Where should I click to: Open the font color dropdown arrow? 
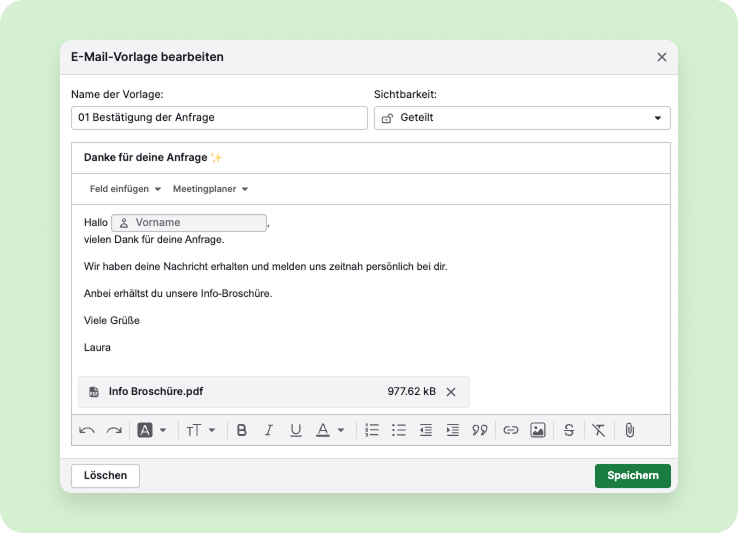(341, 430)
